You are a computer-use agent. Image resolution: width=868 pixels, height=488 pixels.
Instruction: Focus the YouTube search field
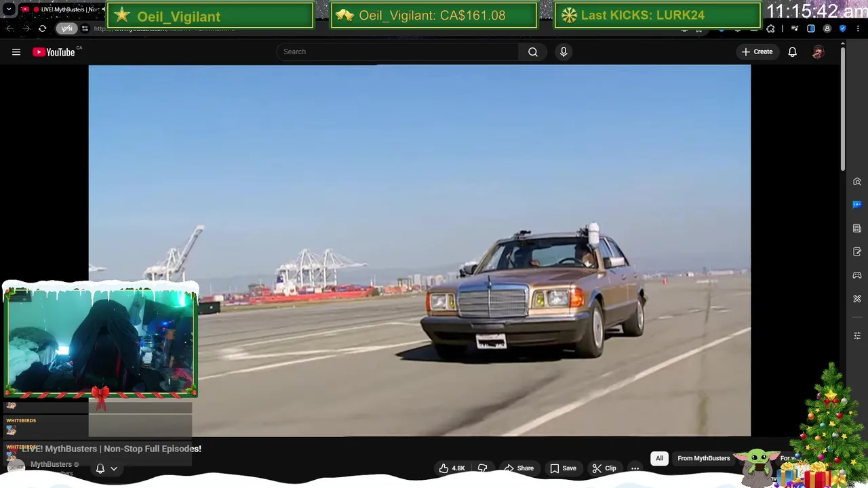[x=398, y=52]
